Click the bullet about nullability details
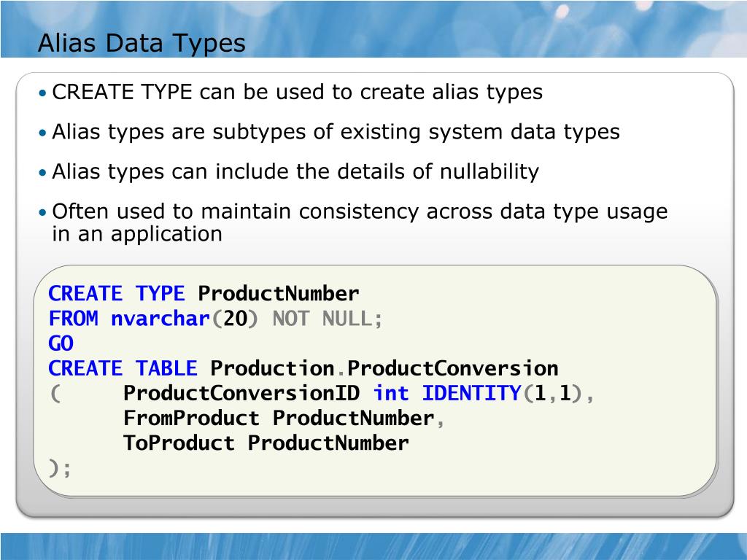Image resolution: width=747 pixels, height=560 pixels. point(295,171)
